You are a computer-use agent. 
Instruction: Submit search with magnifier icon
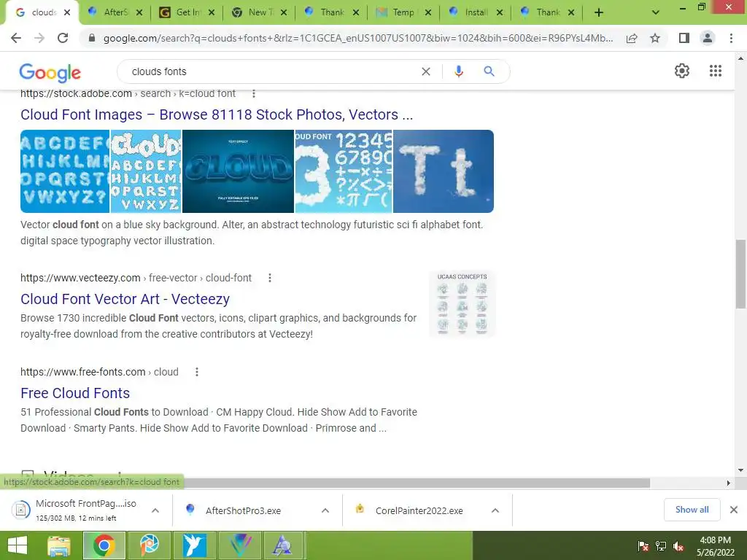pyautogui.click(x=489, y=71)
